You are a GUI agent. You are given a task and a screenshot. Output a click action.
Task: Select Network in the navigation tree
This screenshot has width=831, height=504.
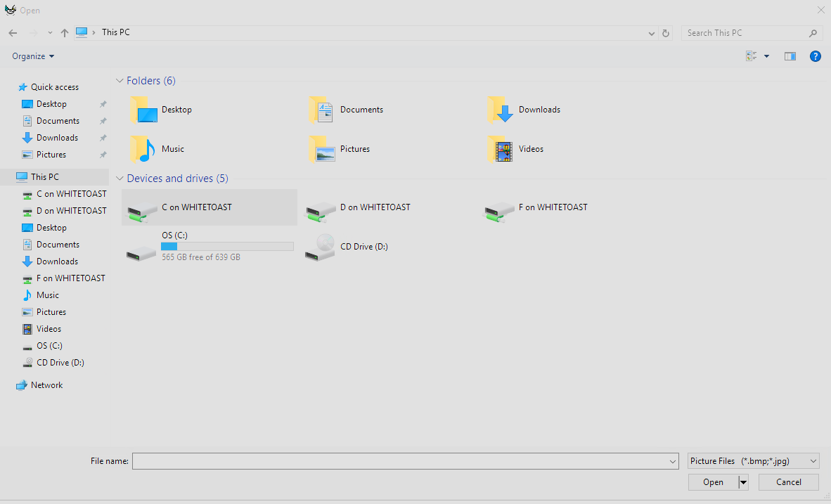point(46,385)
